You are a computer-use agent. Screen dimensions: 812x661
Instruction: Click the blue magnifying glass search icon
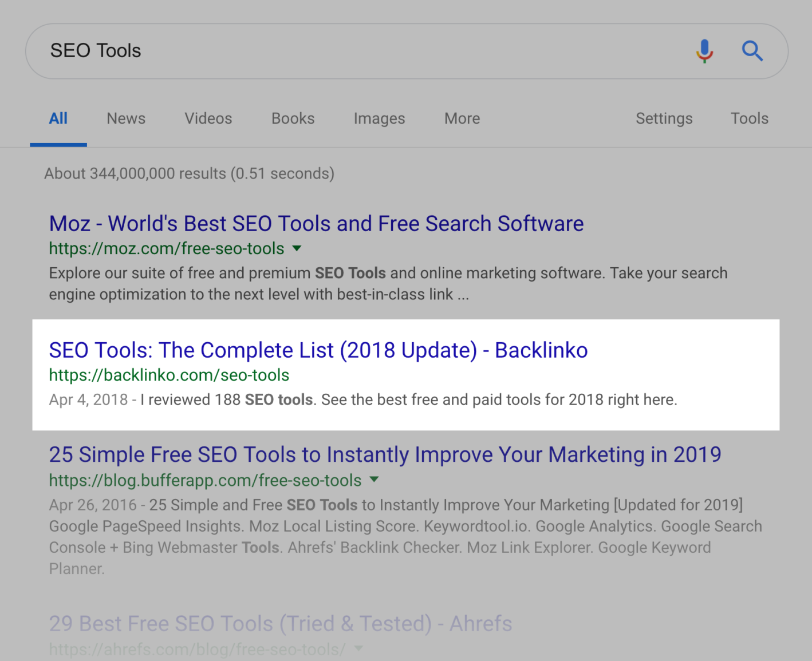[x=752, y=51]
